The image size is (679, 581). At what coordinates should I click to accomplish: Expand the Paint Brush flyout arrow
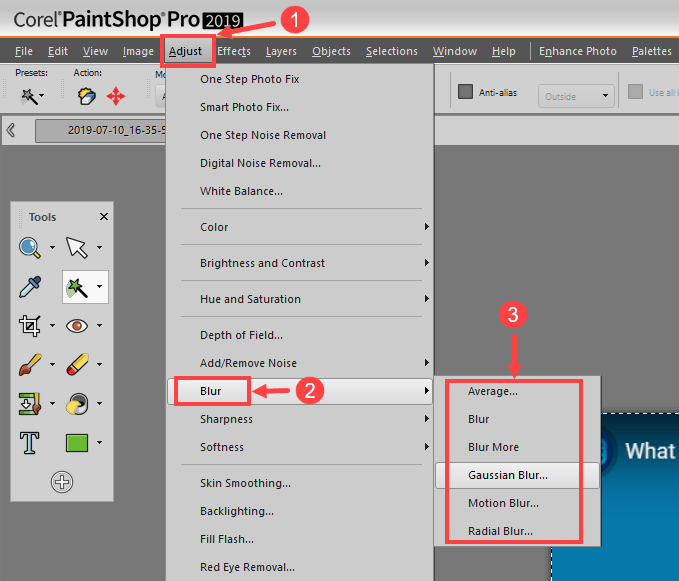[x=52, y=365]
